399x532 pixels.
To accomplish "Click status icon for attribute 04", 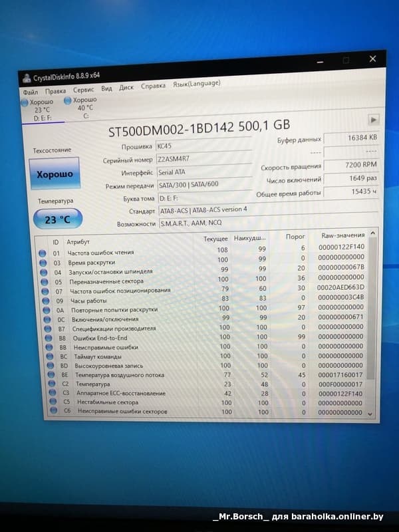I will pos(44,273).
